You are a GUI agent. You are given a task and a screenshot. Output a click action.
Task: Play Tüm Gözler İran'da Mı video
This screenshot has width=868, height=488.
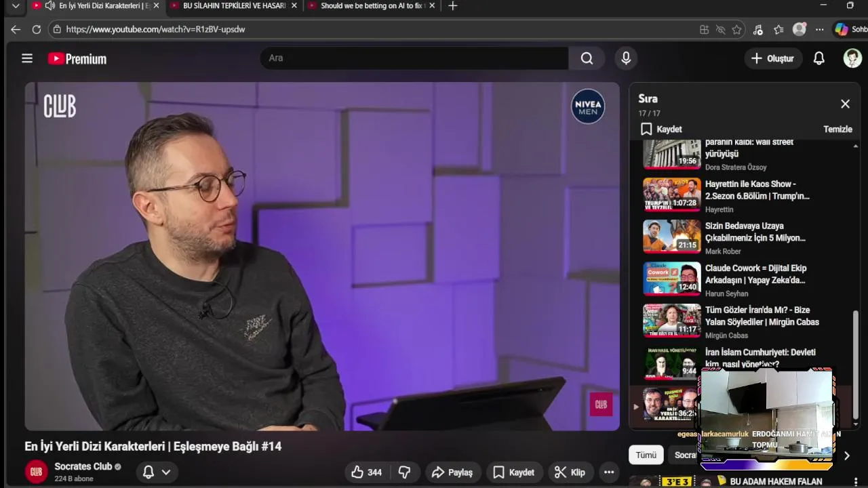coord(743,322)
